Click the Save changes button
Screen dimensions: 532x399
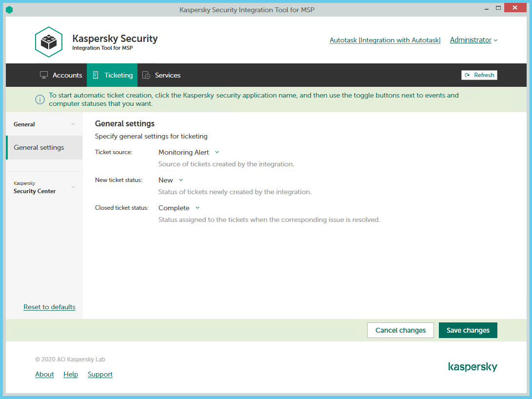[x=468, y=330]
